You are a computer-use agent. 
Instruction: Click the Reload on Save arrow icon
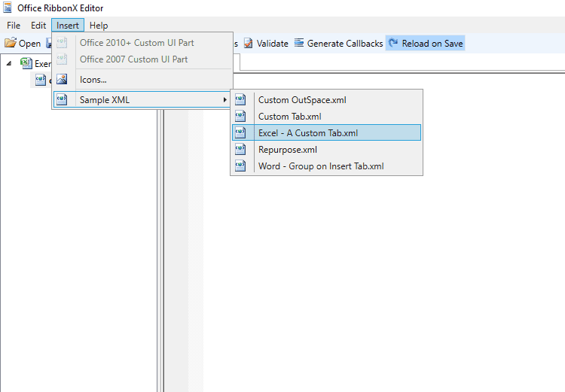point(393,43)
